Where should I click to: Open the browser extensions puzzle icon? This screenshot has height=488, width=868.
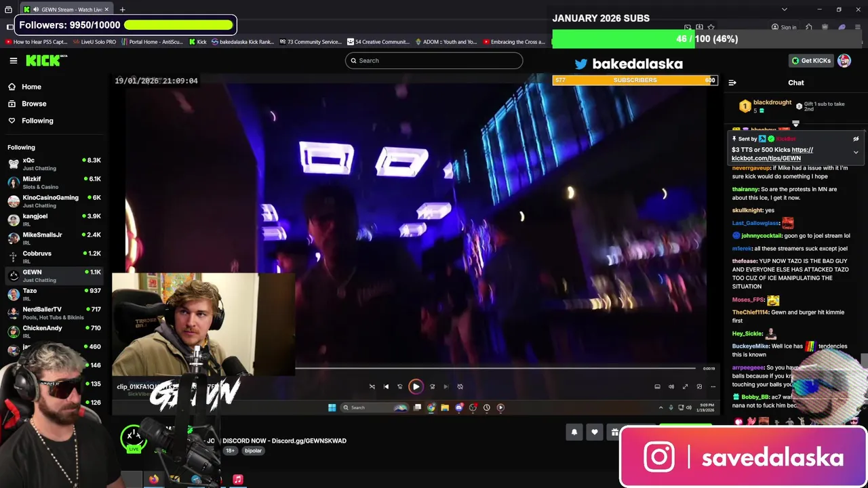(809, 27)
